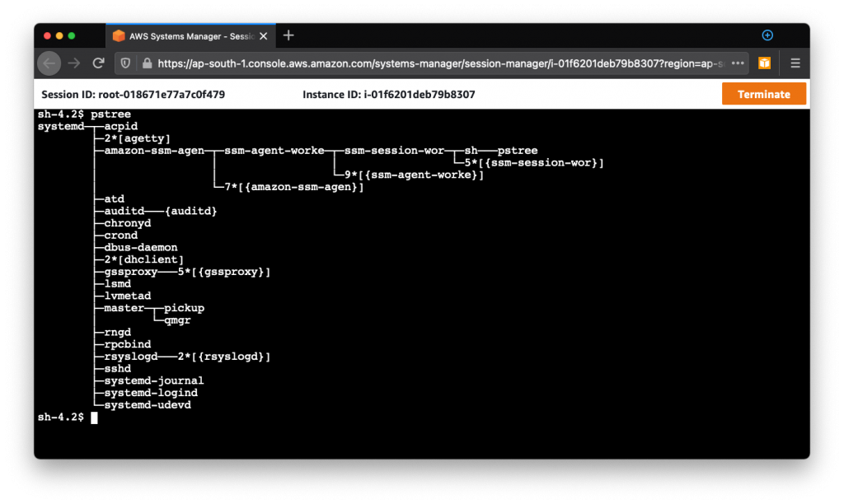
Task: Click the blue circled plus icon in tab bar
Action: point(767,35)
